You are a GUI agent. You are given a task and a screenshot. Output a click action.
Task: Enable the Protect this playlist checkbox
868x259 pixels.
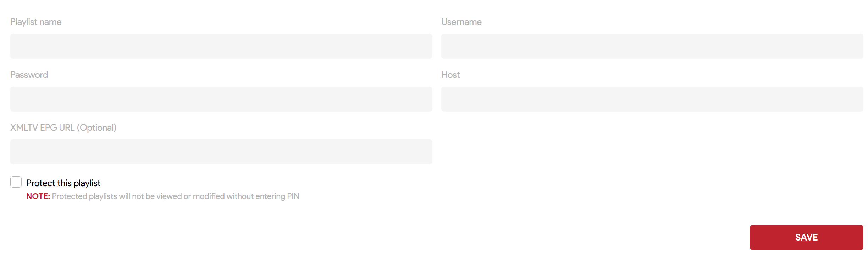(x=16, y=182)
